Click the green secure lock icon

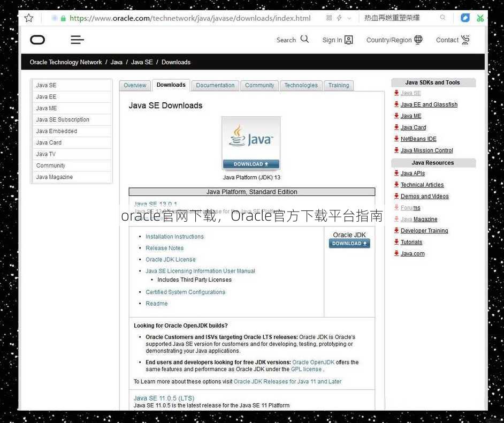[x=63, y=18]
